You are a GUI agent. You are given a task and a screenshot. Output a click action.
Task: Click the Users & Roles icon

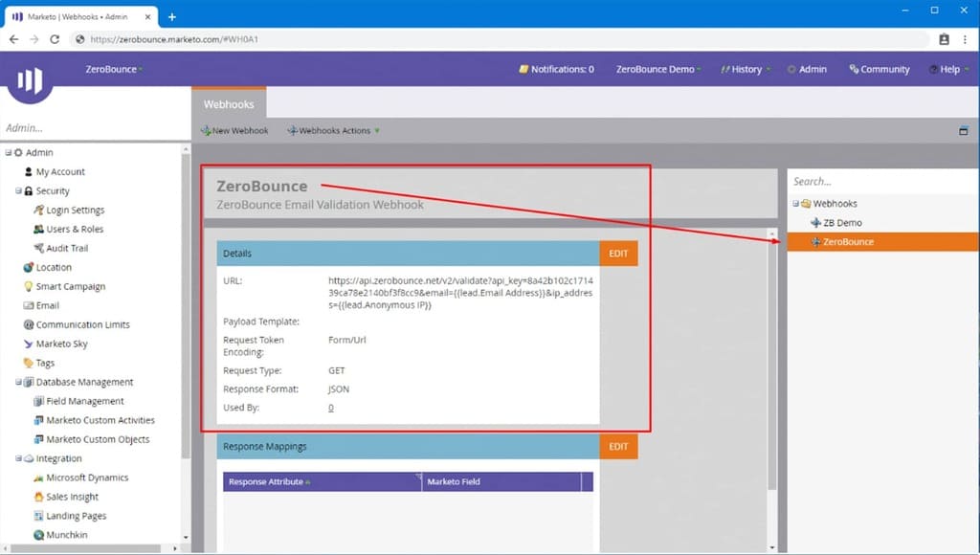(x=38, y=229)
